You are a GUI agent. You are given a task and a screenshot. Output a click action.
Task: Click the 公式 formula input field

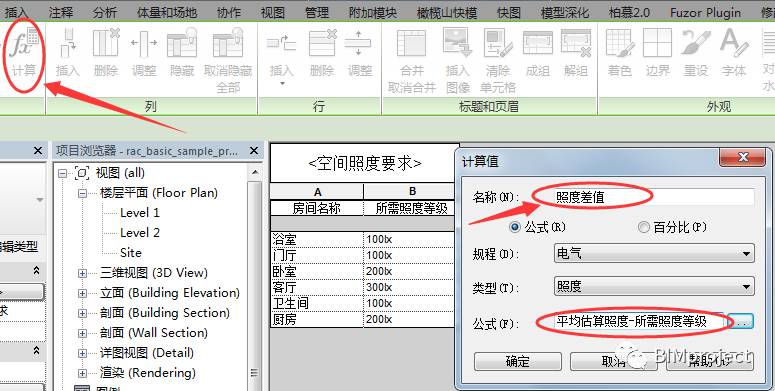tap(639, 321)
